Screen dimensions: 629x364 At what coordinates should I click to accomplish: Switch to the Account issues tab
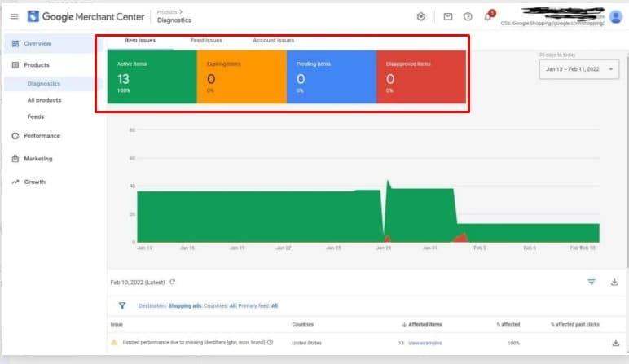(x=273, y=40)
